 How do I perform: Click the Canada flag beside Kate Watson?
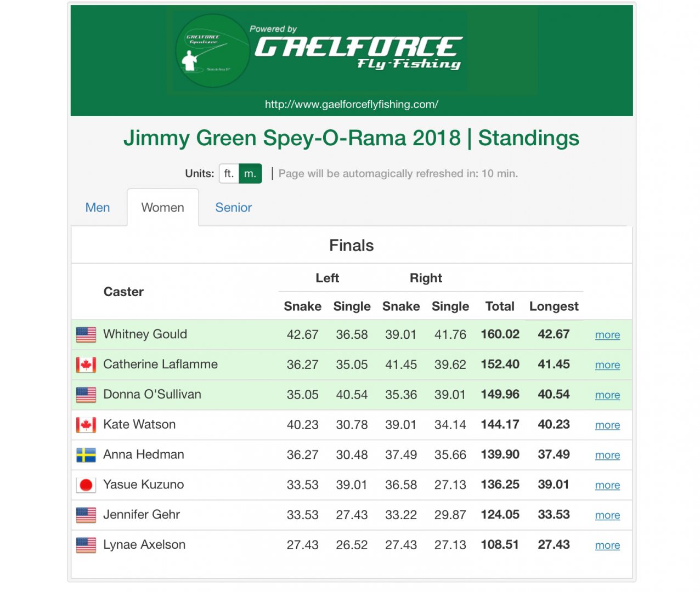click(86, 425)
